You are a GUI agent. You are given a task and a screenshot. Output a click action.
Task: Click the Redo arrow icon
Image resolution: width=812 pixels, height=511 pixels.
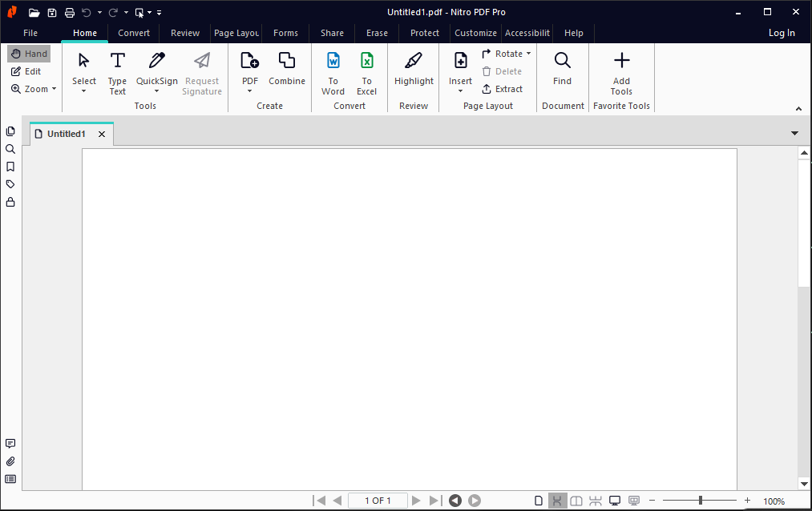click(x=113, y=12)
